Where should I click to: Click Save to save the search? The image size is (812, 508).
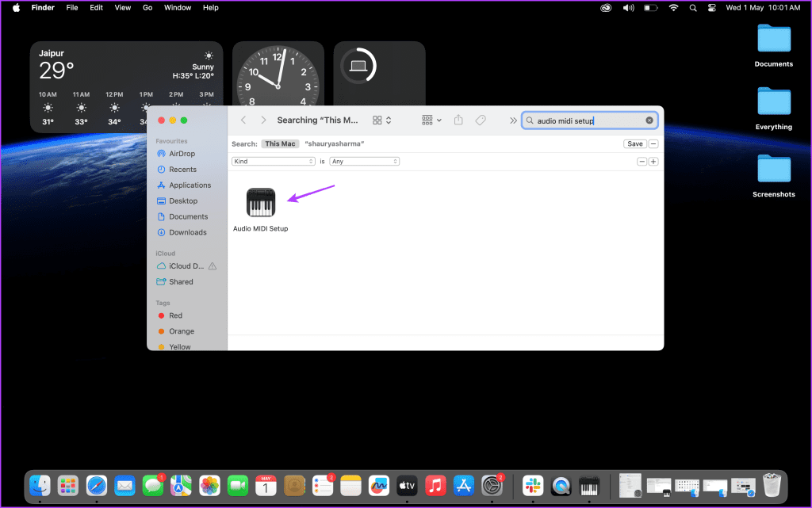point(635,143)
